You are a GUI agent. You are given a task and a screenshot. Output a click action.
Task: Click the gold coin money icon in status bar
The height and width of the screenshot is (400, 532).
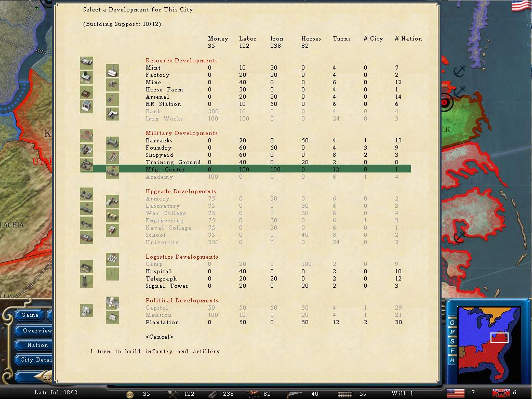click(130, 394)
